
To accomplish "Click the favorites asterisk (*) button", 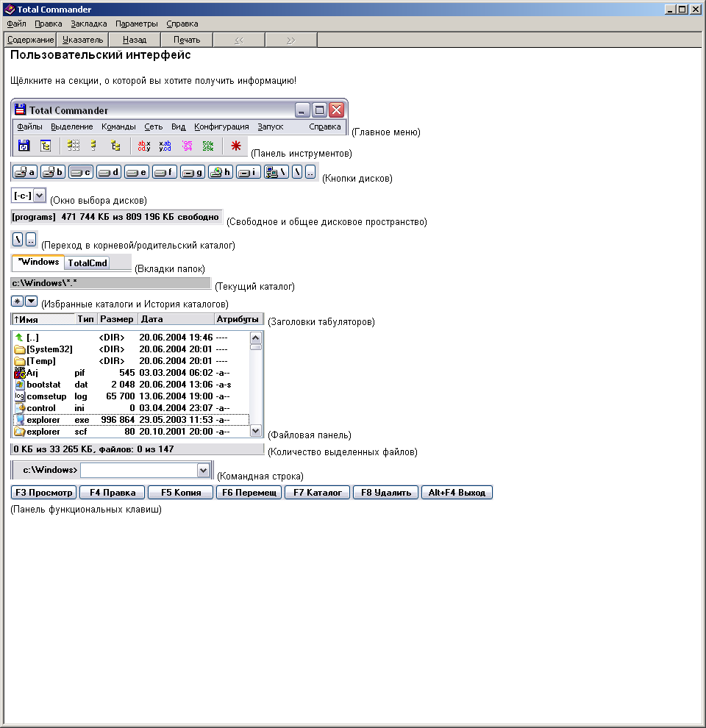I will point(17,301).
